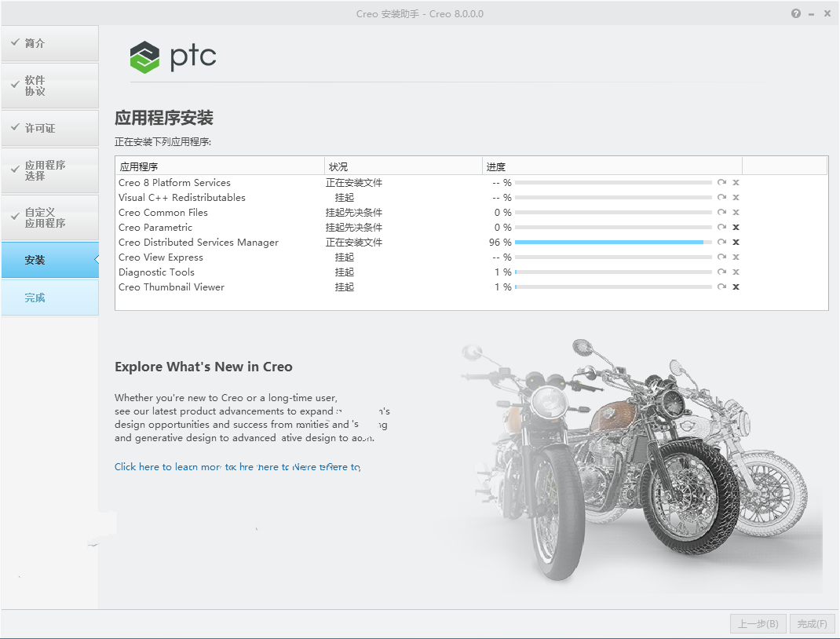The height and width of the screenshot is (639, 840).
Task: Select the 安装 step
Action: (x=49, y=261)
